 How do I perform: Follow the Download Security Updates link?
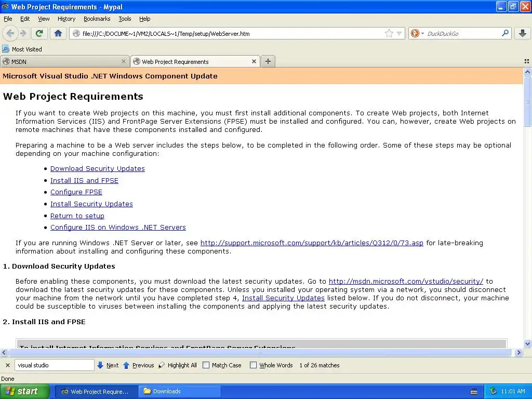coord(97,169)
